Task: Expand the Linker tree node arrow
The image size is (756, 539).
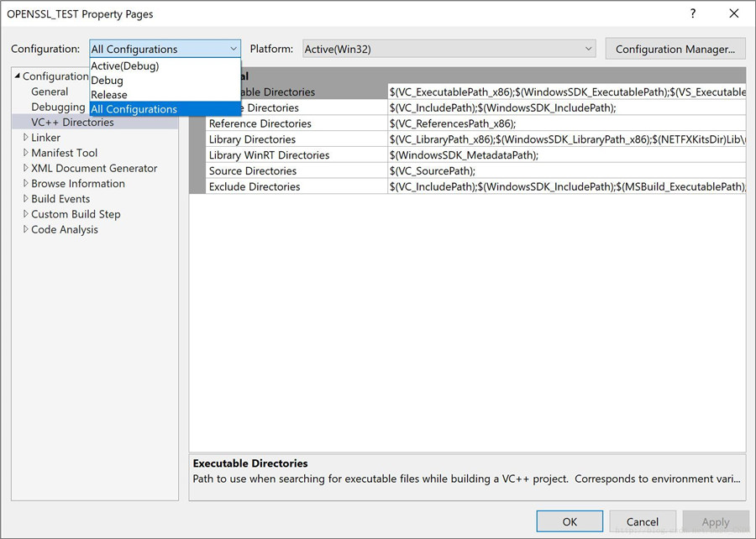Action: pos(25,138)
